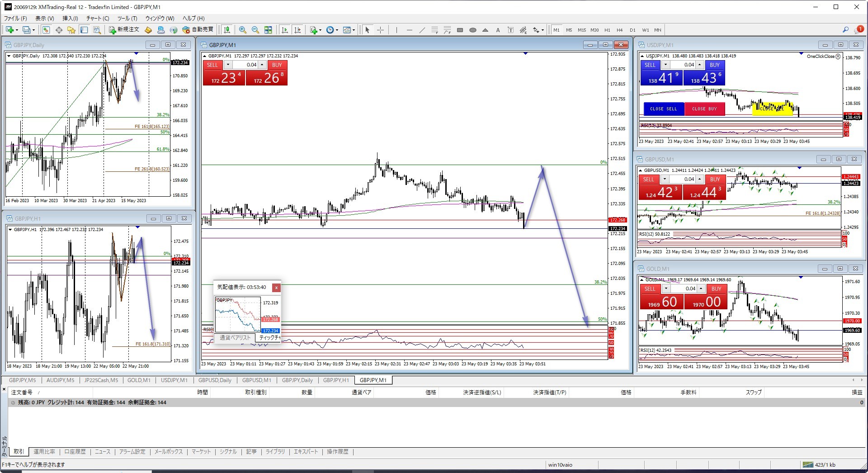Toggle 自動売買 auto trading
Screen dimensions: 868x473
198,30
